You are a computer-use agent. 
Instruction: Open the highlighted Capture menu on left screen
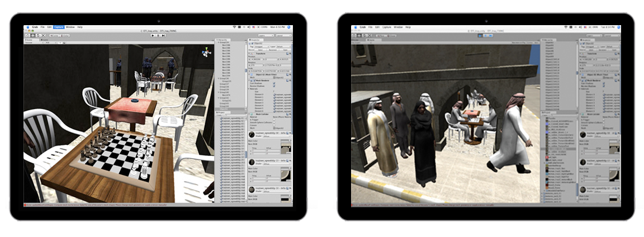click(x=59, y=27)
